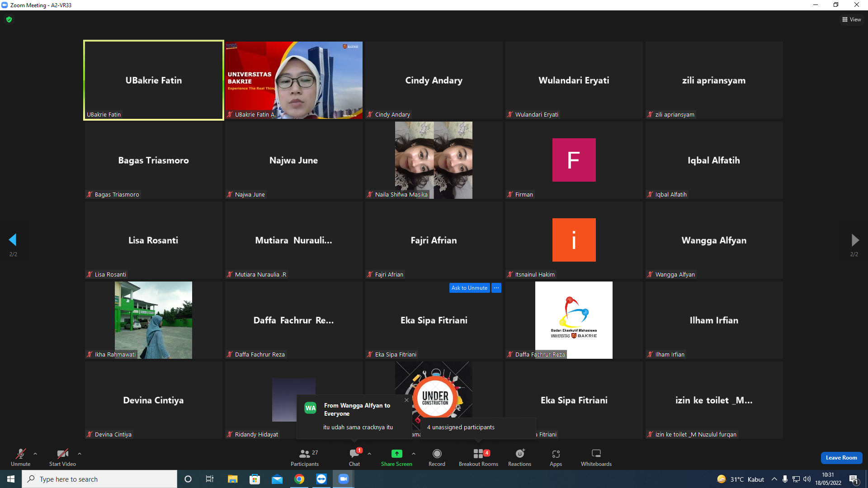Click the 4 unassigned participants tooltip

point(478,427)
